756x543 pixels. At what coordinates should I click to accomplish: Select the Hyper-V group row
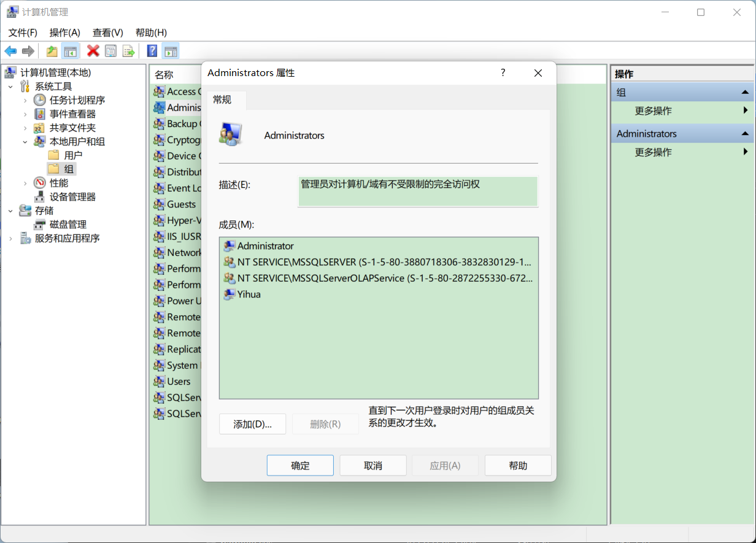click(x=177, y=220)
